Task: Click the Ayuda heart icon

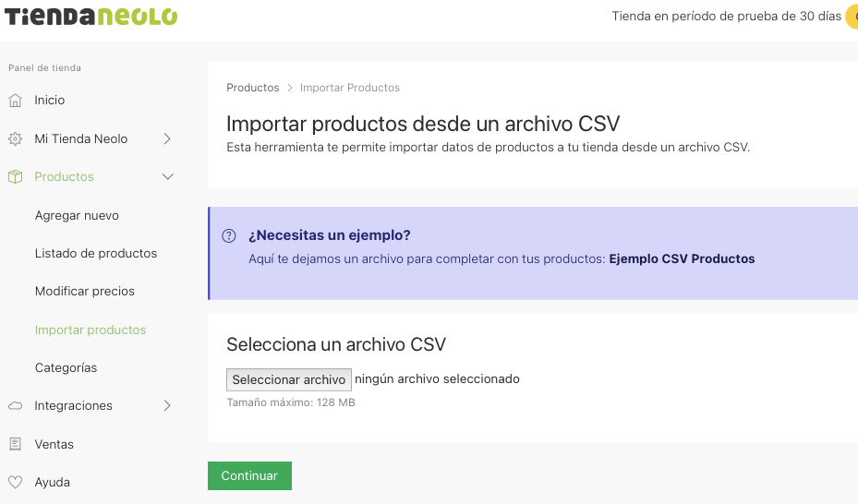Action: (15, 483)
